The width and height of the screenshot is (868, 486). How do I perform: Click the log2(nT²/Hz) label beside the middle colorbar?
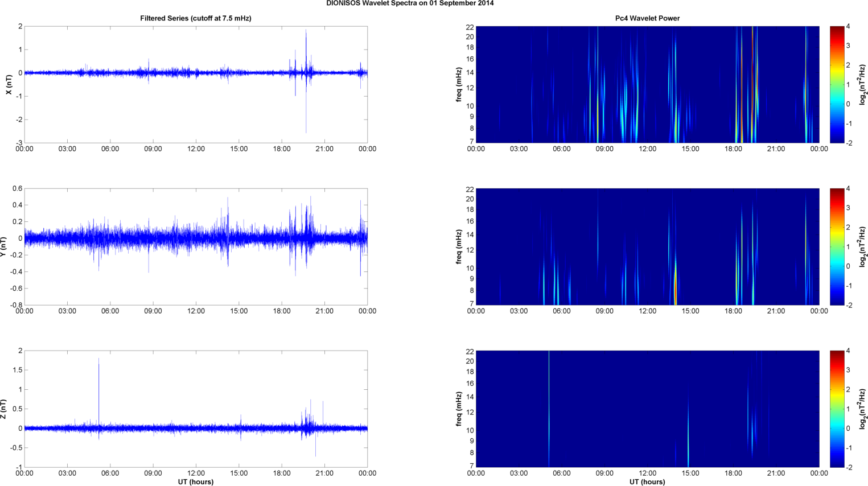[863, 246]
